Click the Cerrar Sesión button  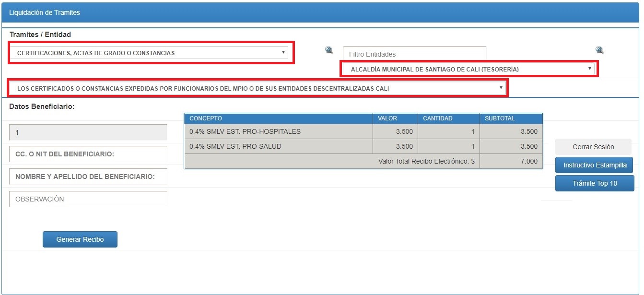tap(593, 147)
